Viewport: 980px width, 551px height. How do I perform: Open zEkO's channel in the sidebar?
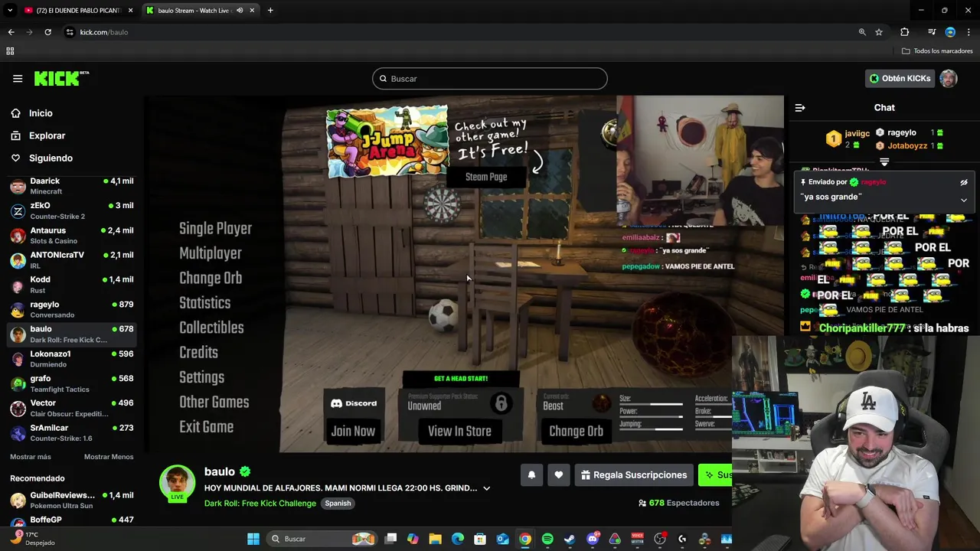coord(72,210)
